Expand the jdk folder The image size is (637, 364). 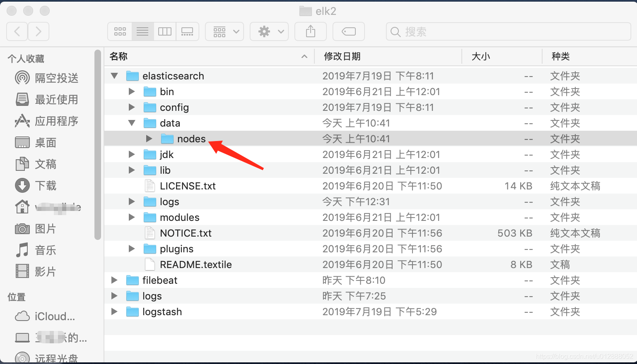[132, 154]
